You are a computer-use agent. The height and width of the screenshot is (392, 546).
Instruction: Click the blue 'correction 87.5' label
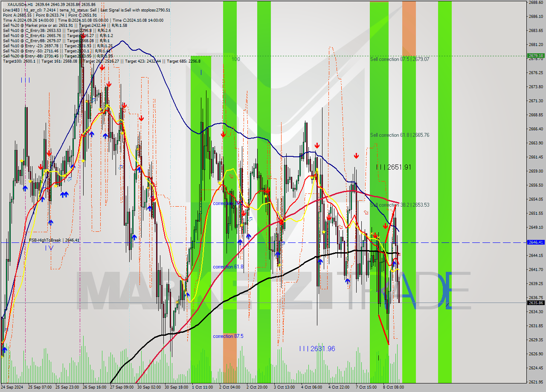point(228,336)
